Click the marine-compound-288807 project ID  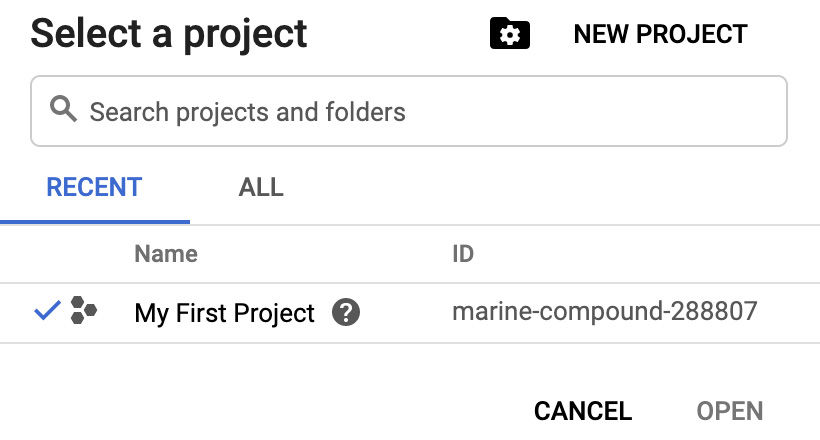pos(605,313)
